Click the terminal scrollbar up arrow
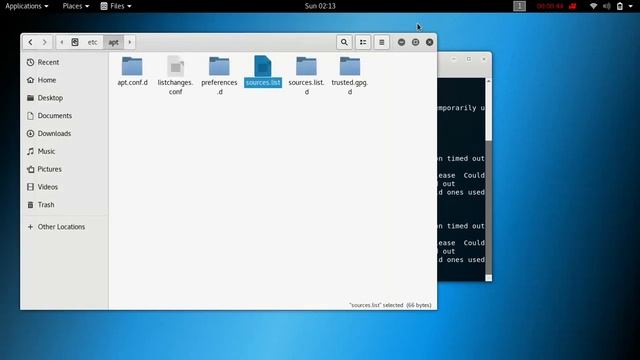The height and width of the screenshot is (360, 640). [489, 82]
